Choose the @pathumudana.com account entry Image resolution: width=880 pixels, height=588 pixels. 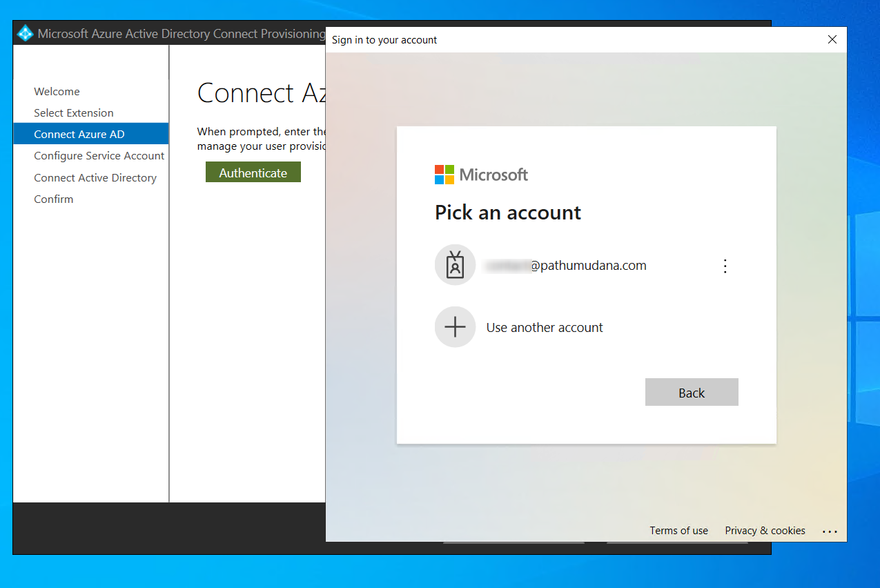587,265
